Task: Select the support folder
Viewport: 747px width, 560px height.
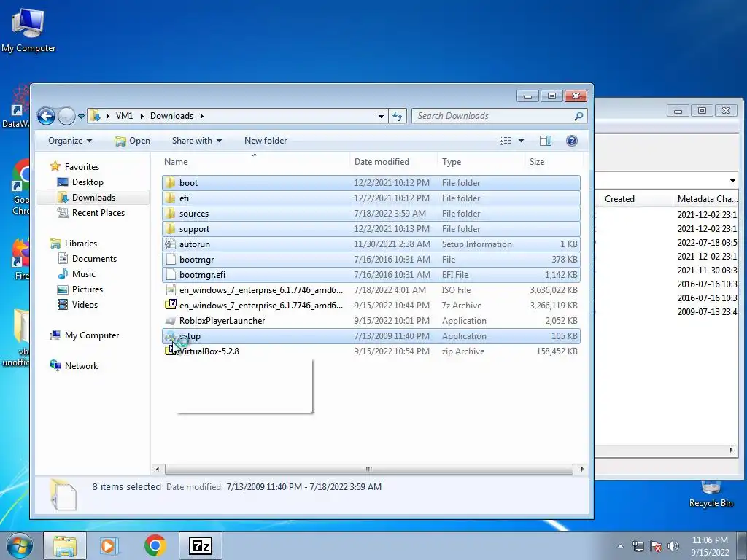Action: (x=371, y=228)
